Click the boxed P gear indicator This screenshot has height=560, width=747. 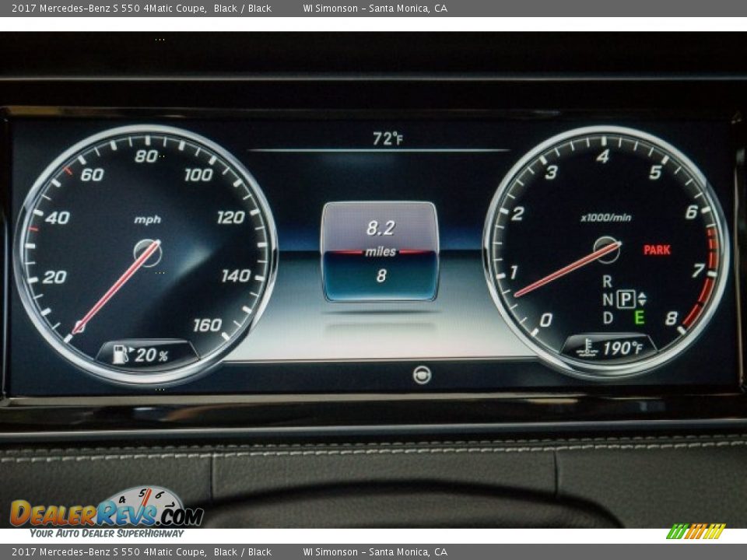point(626,299)
